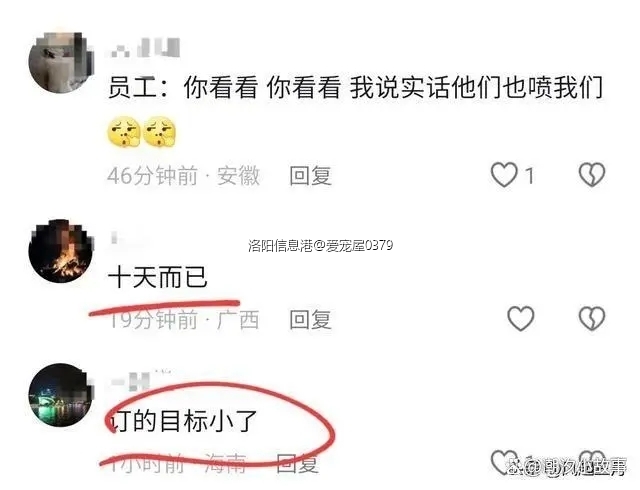Dislike the 十天而已 comment with broken heart
The width and height of the screenshot is (640, 490).
[592, 318]
